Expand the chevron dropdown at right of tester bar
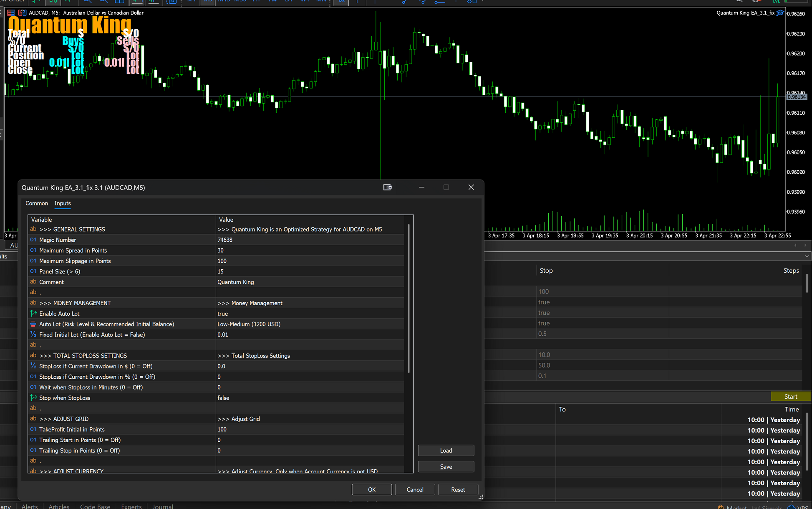 (807, 256)
